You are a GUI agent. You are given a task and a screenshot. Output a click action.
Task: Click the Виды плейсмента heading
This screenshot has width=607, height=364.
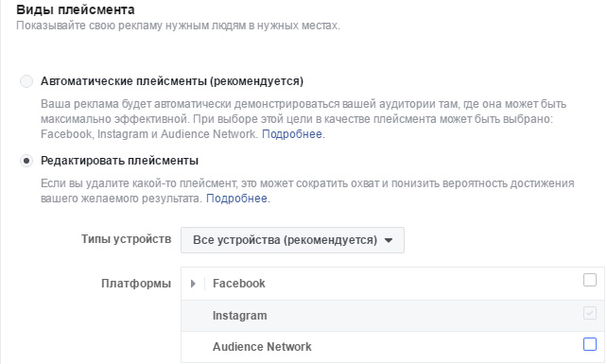(76, 9)
